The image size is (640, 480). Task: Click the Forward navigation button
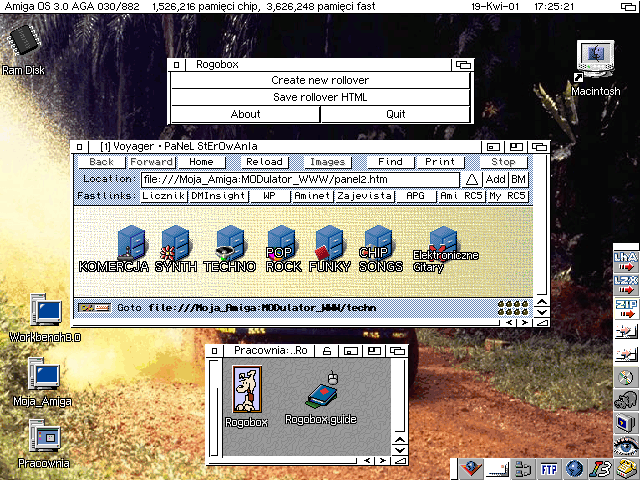point(151,162)
